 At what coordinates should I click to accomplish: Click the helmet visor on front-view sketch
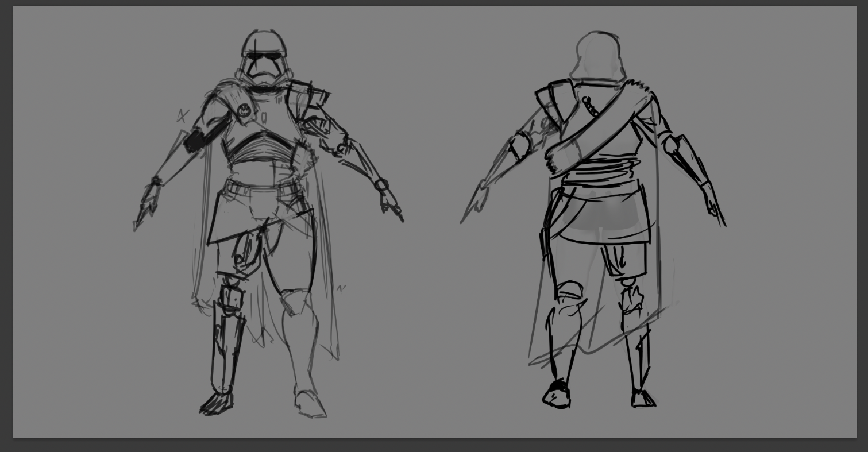coord(264,57)
